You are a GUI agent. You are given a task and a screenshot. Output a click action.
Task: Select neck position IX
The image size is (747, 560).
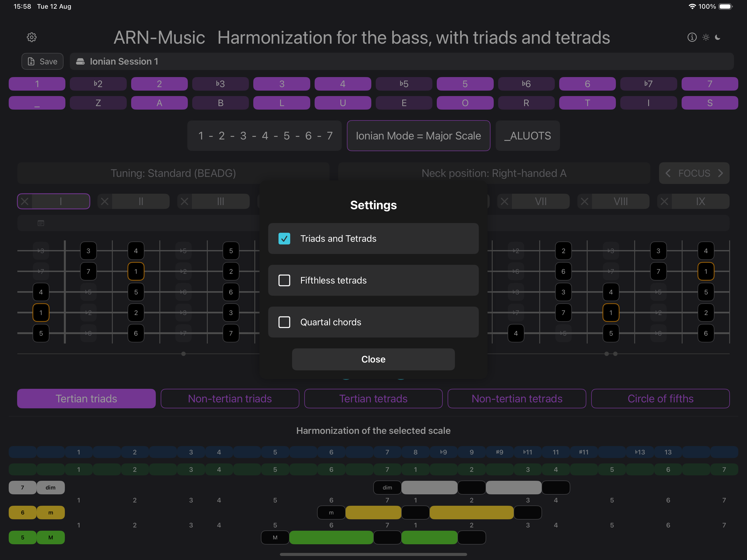coord(700,202)
